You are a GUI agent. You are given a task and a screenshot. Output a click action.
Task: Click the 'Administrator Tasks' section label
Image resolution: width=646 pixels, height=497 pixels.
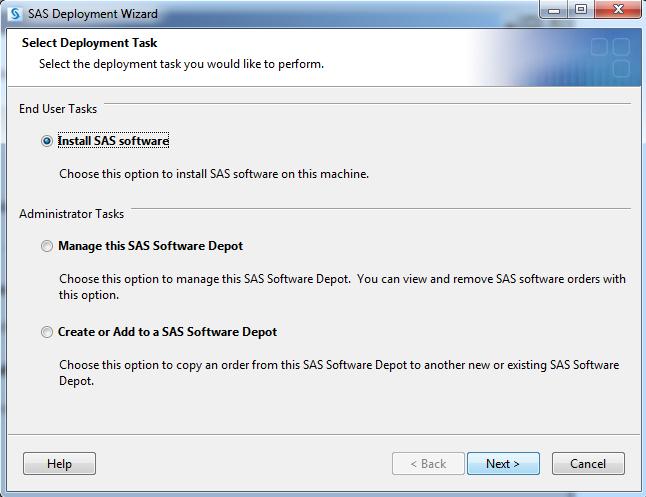pos(71,214)
